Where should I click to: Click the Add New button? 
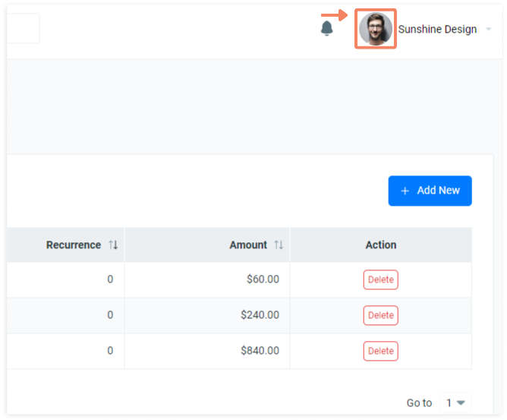click(430, 191)
